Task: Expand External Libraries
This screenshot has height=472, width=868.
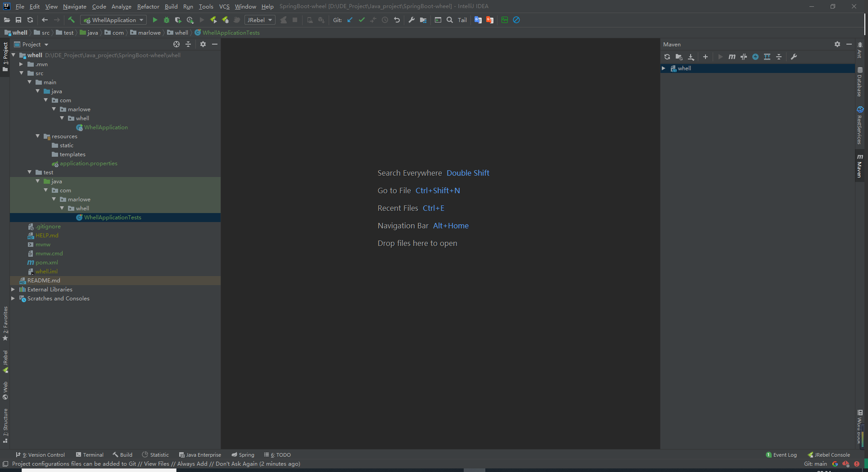Action: [x=13, y=290]
